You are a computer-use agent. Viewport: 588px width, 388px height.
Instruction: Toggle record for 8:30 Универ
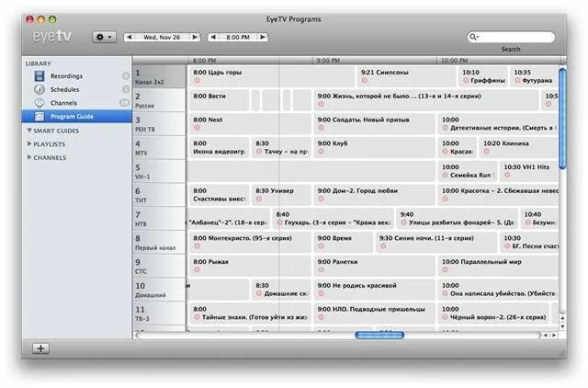click(x=259, y=199)
